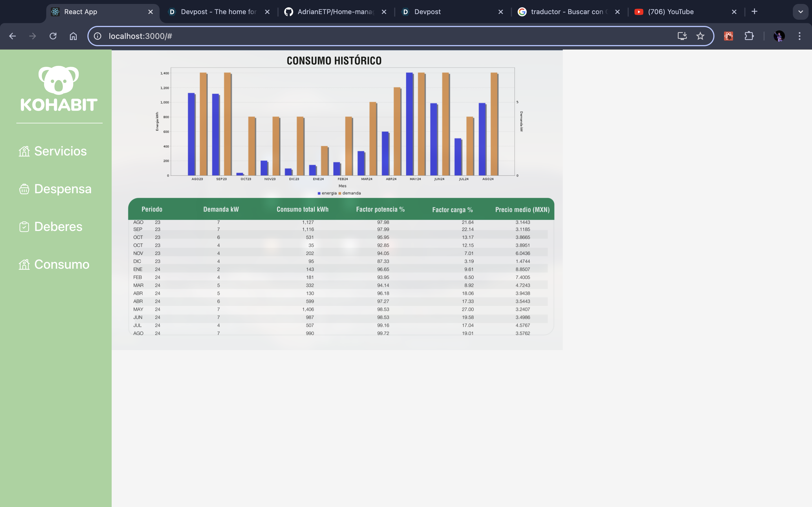This screenshot has height=507, width=812.
Task: Click the Servicios house icon
Action: pyautogui.click(x=24, y=151)
